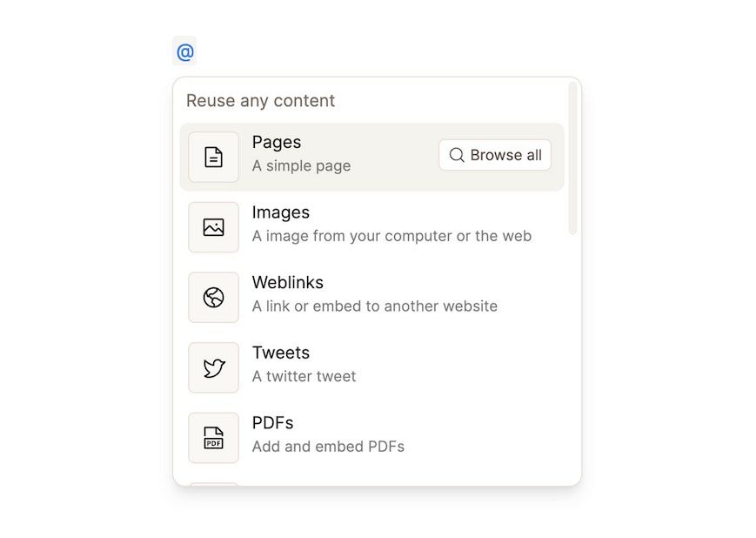The height and width of the screenshot is (538, 756).
Task: Click the "A simple page" description
Action: [x=301, y=165]
